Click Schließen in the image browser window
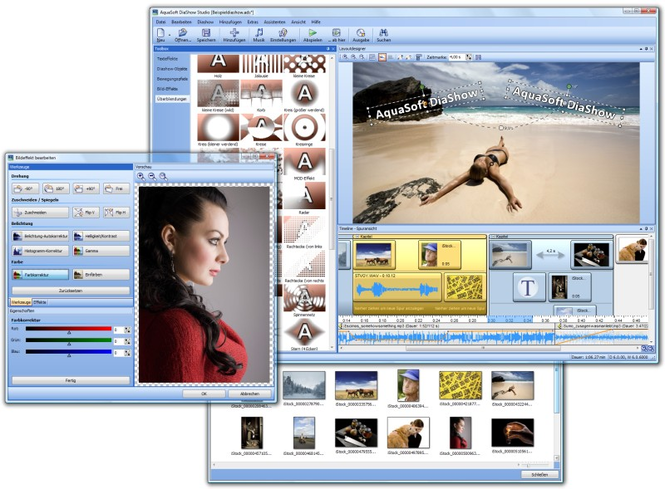This screenshot has width=665, height=489. pyautogui.click(x=540, y=475)
